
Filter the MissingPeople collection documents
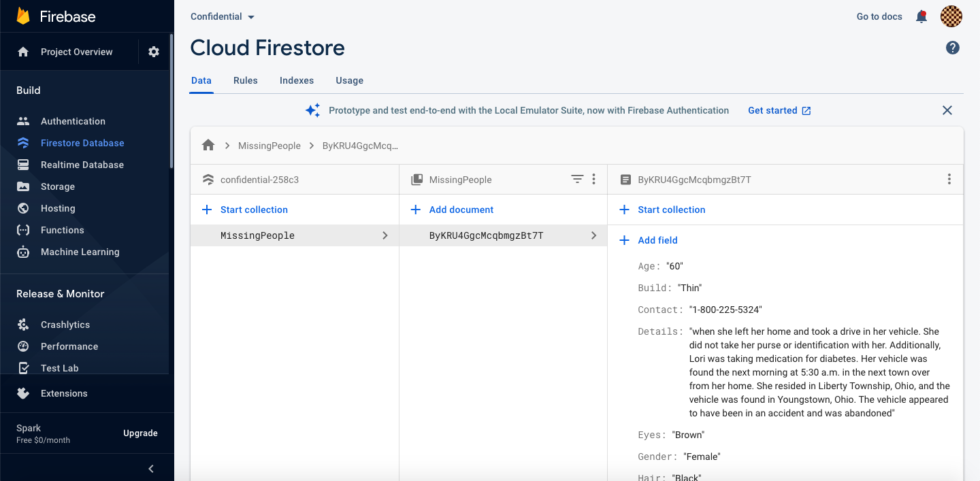pyautogui.click(x=577, y=180)
